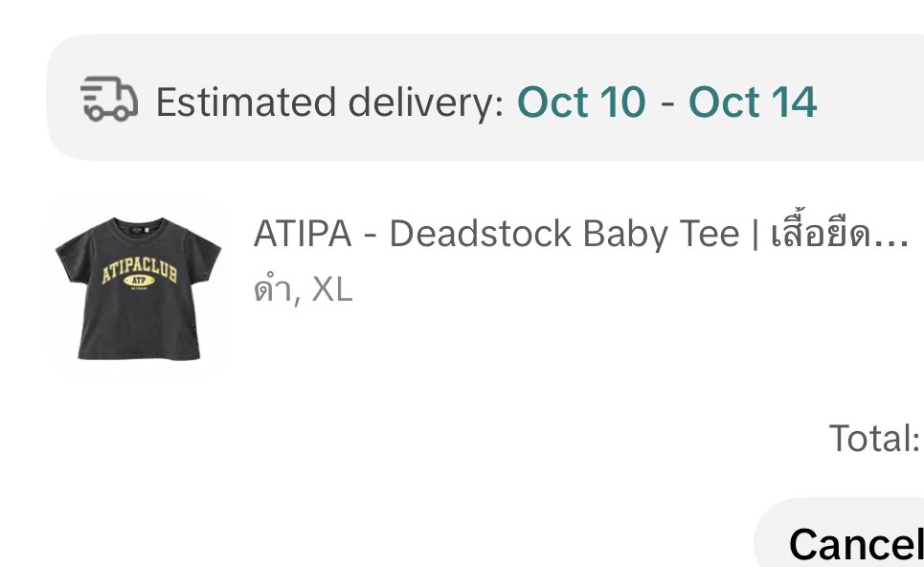
Task: Click the Oct 10 start date
Action: [x=581, y=102]
